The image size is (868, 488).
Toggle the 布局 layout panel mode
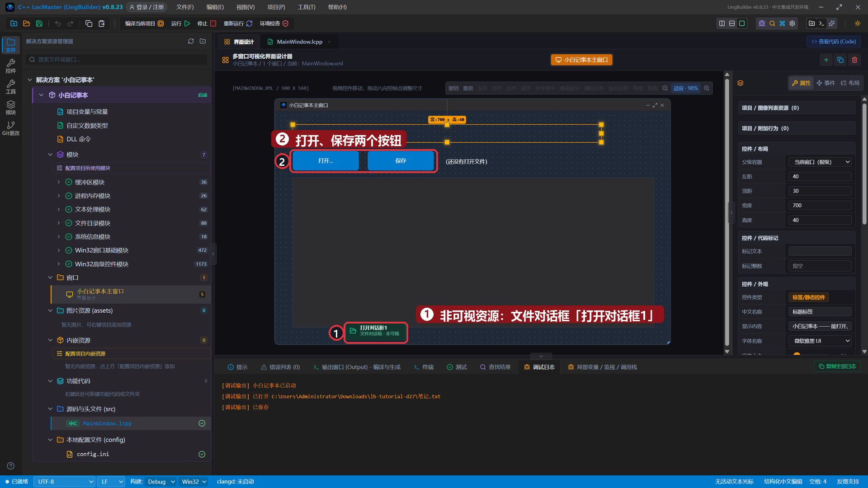[x=850, y=83]
